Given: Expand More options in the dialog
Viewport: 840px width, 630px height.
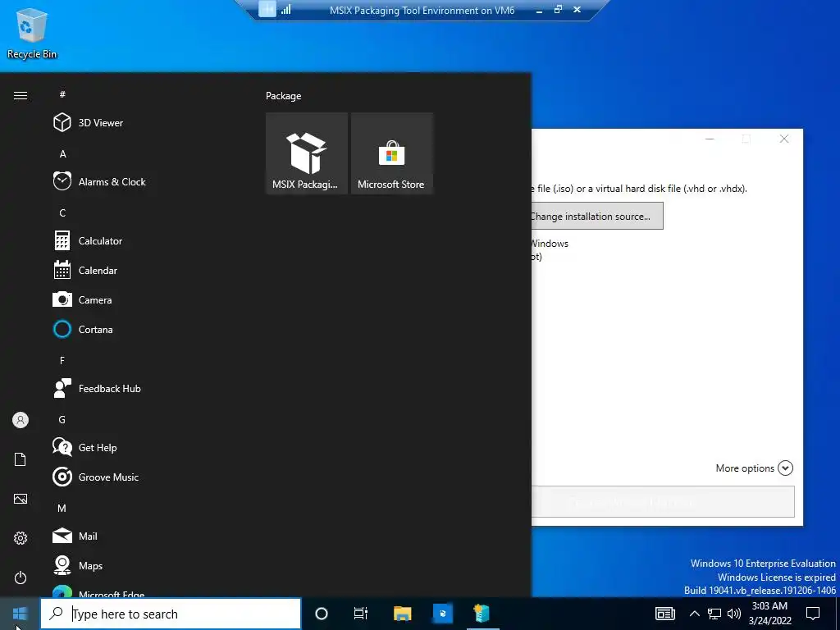Looking at the screenshot, I should pos(755,468).
